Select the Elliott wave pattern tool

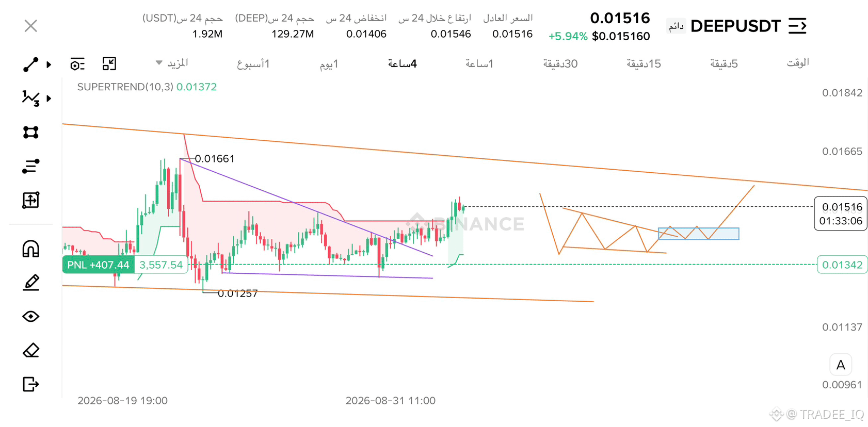click(30, 98)
